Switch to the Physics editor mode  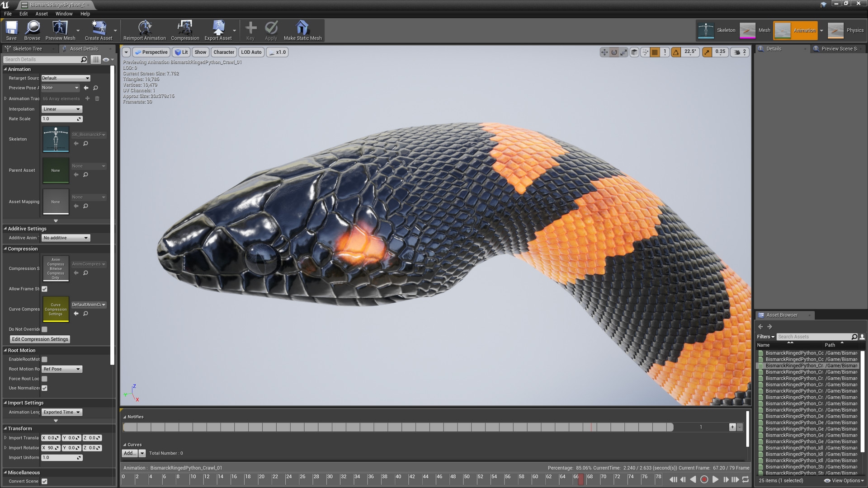pos(848,30)
